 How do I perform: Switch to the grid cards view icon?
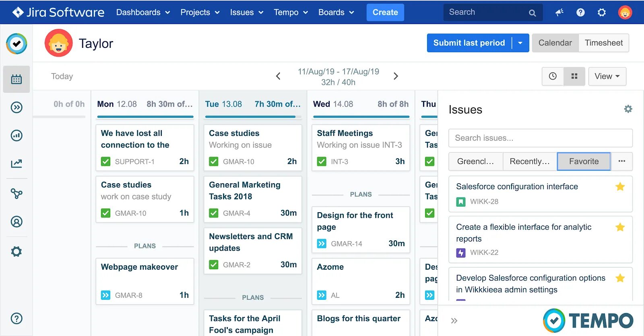[574, 76]
